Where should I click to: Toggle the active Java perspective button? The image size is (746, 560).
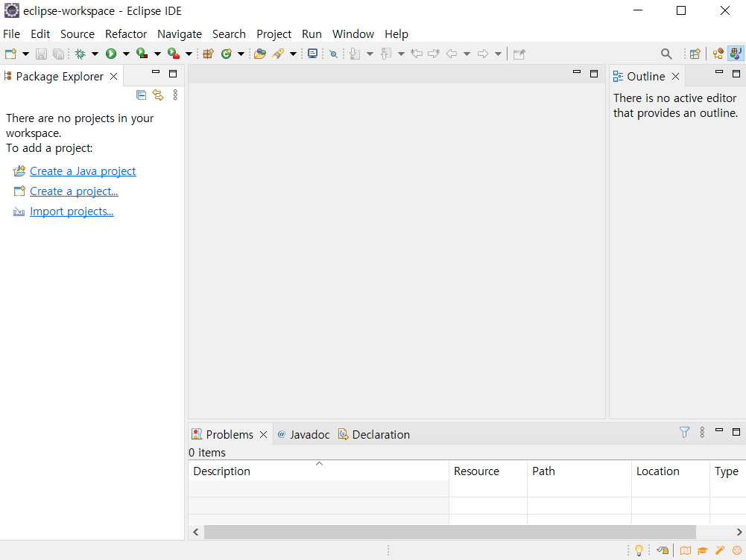coord(736,54)
